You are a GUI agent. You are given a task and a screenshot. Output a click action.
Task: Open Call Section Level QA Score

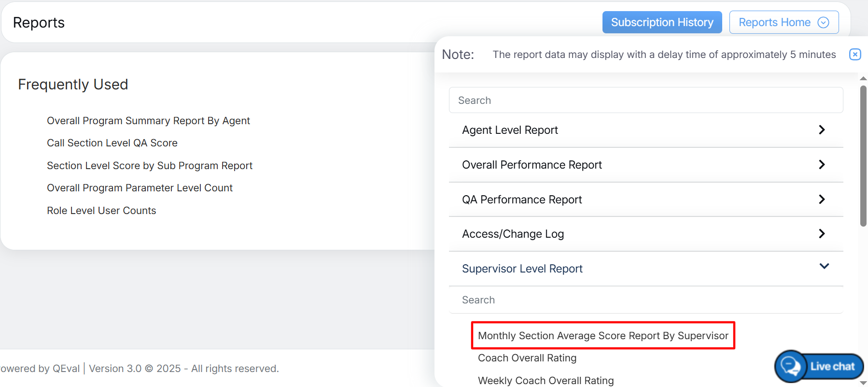click(112, 143)
